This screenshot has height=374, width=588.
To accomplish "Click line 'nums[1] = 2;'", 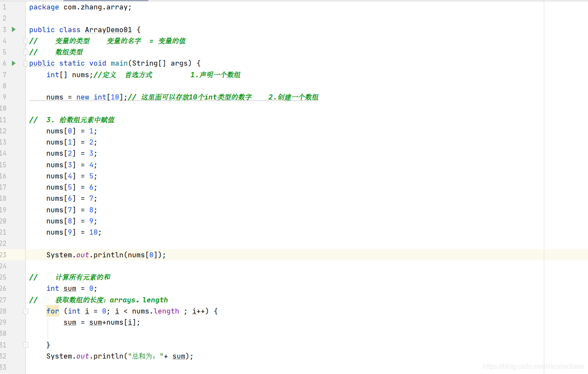I will click(72, 142).
